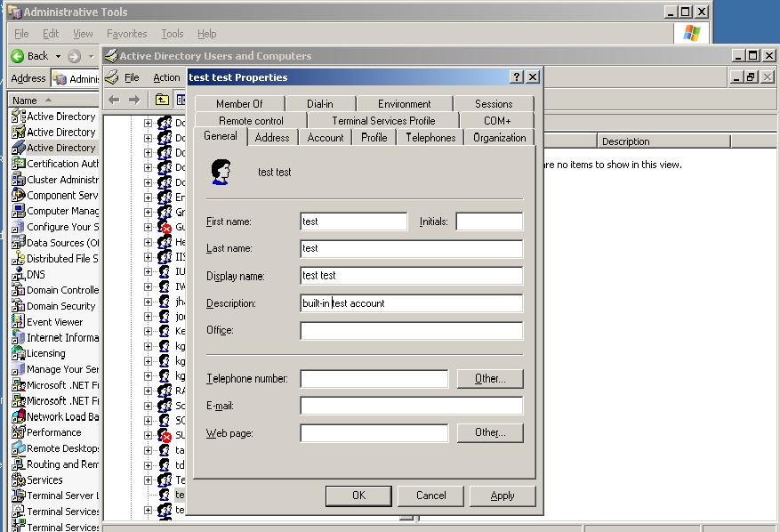Open Domain Controller Security Policy item

[x=55, y=290]
